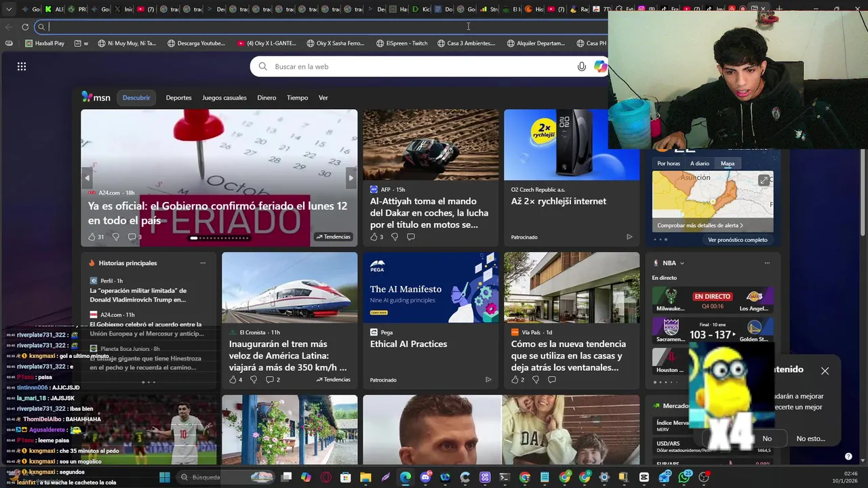Open the 'Ethical AI Practices' Pega ad

pyautogui.click(x=408, y=344)
